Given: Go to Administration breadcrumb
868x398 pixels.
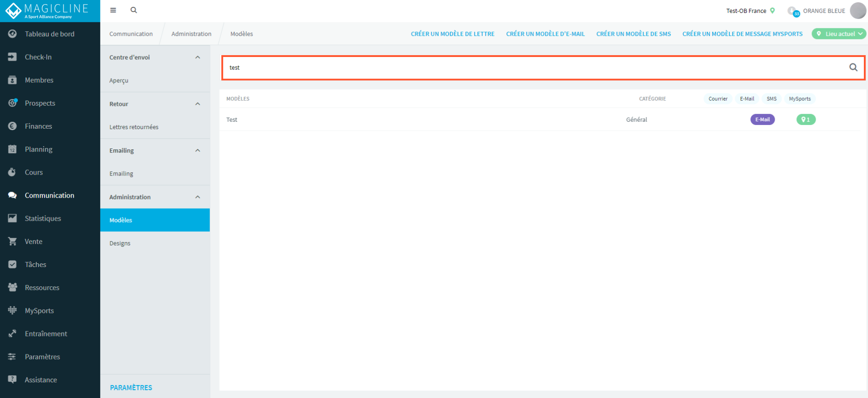Looking at the screenshot, I should tap(191, 34).
